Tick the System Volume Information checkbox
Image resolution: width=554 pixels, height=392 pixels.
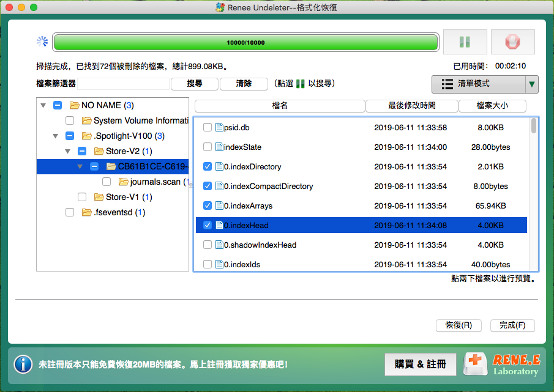coord(70,120)
